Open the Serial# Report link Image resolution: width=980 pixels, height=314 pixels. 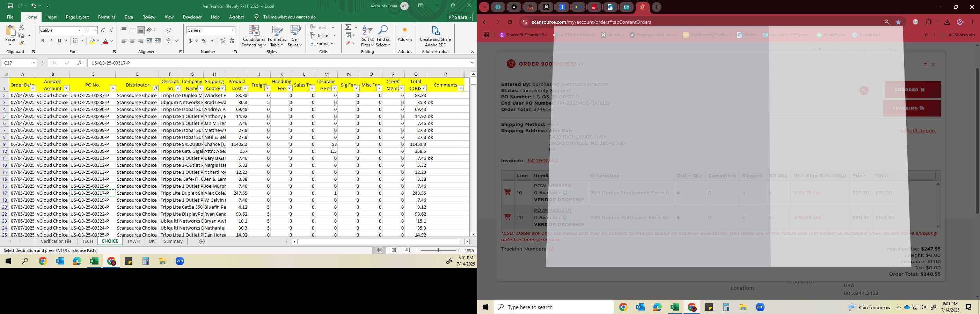pos(917,131)
